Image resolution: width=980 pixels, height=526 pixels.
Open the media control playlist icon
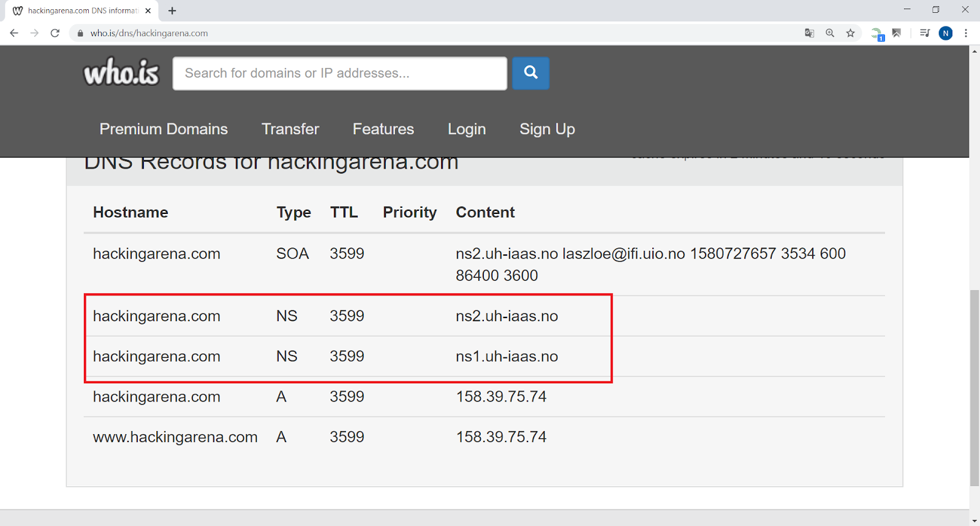pos(925,33)
